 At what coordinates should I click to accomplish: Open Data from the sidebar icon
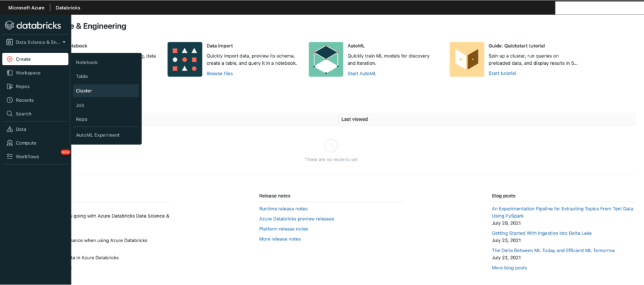coord(9,129)
